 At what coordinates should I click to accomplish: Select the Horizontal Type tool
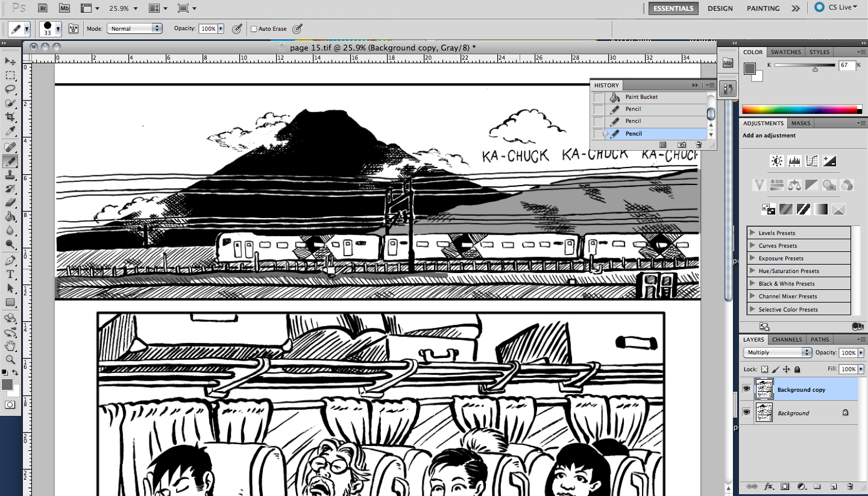10,274
